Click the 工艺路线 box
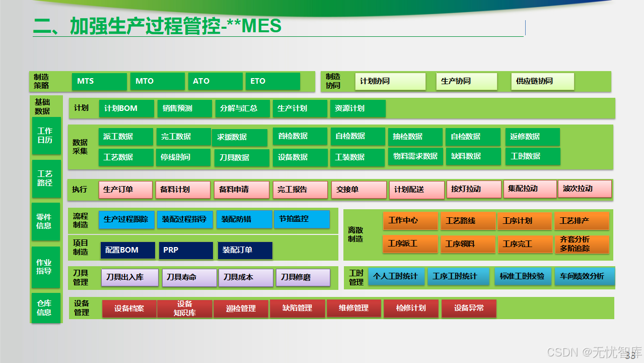 468,221
